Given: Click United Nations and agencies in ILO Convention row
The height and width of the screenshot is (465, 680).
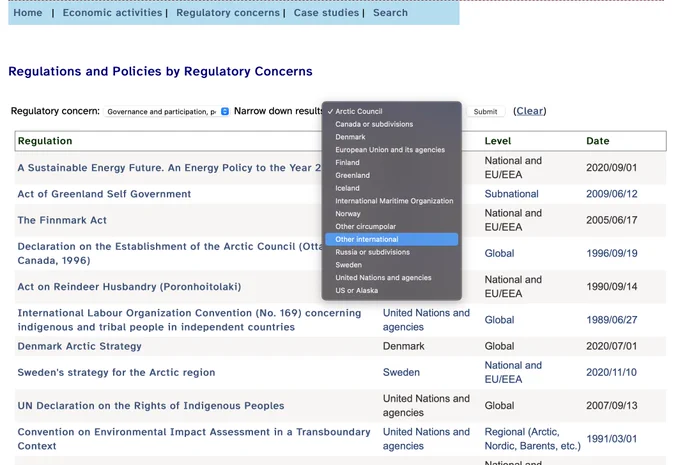Looking at the screenshot, I should pyautogui.click(x=426, y=320).
